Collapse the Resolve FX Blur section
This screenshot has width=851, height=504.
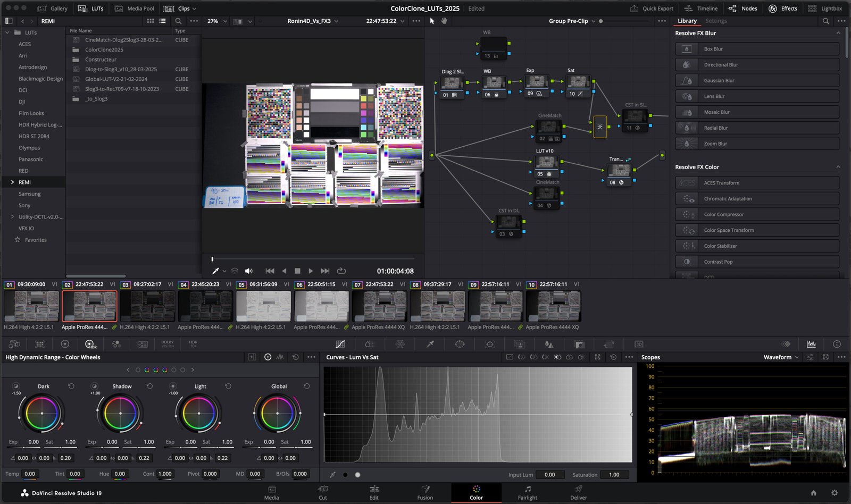click(838, 33)
